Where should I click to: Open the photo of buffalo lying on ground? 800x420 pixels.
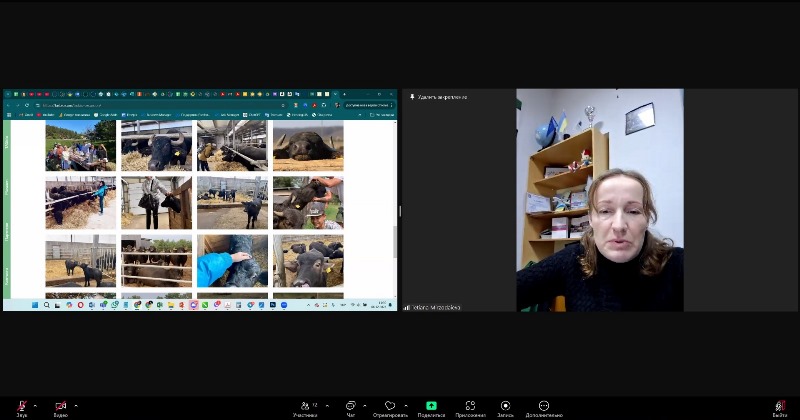coord(308,145)
